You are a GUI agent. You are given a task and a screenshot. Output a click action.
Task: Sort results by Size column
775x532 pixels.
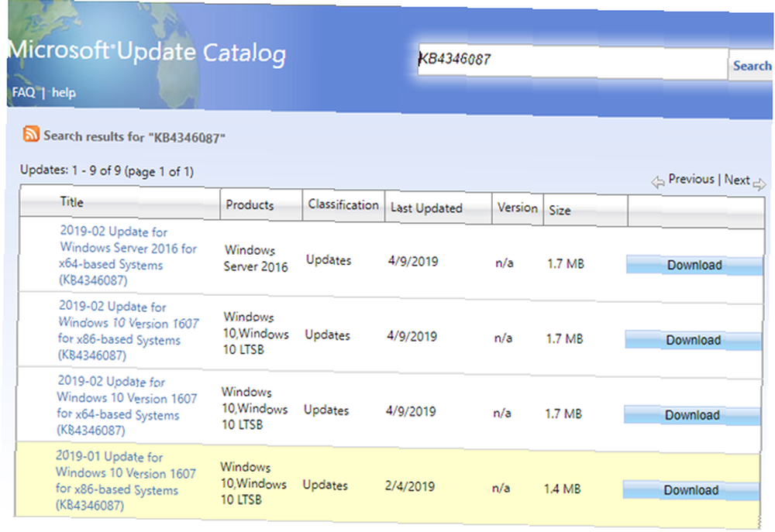click(x=560, y=211)
